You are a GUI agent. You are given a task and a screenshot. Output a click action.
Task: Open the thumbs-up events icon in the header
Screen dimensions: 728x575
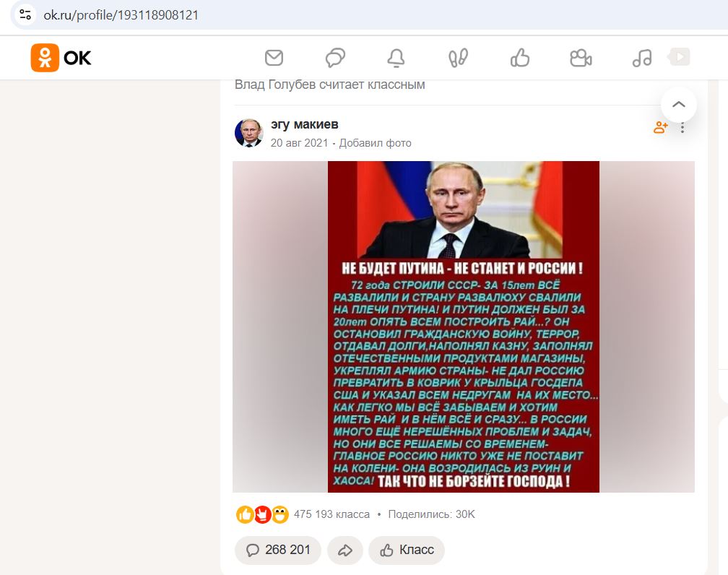pos(519,58)
